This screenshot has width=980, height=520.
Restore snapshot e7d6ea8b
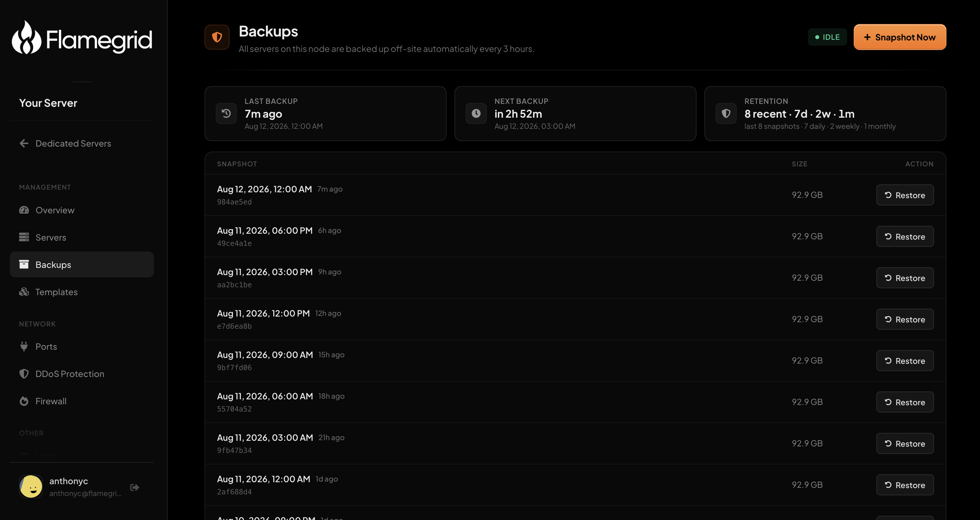[x=905, y=319]
